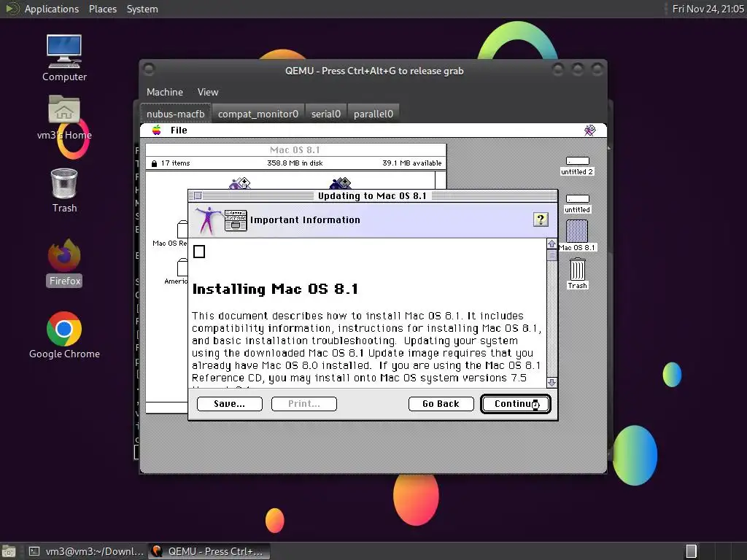Viewport: 747px width, 560px height.
Task: Click the lock icon in Mac OS 8.1 window
Action: 154,163
